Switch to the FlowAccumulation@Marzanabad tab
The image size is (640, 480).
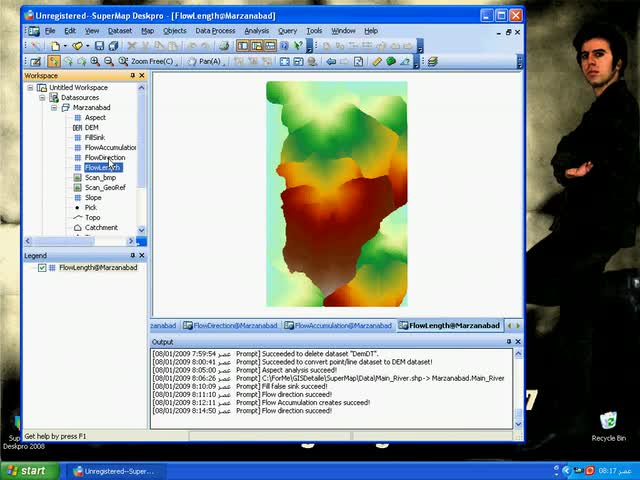pyautogui.click(x=342, y=326)
